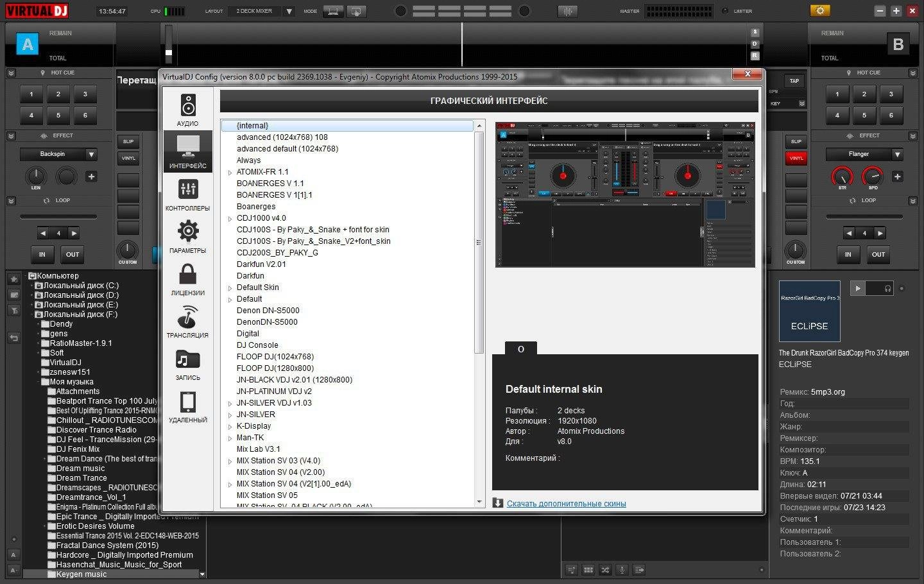The height and width of the screenshot is (584, 924).
Task: Click the red STR knob on right deck
Action: click(843, 175)
